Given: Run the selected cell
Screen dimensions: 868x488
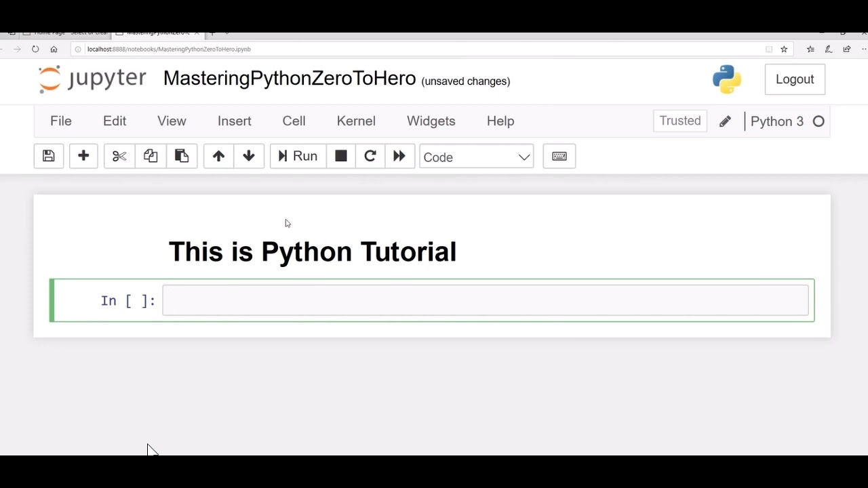Looking at the screenshot, I should point(298,157).
